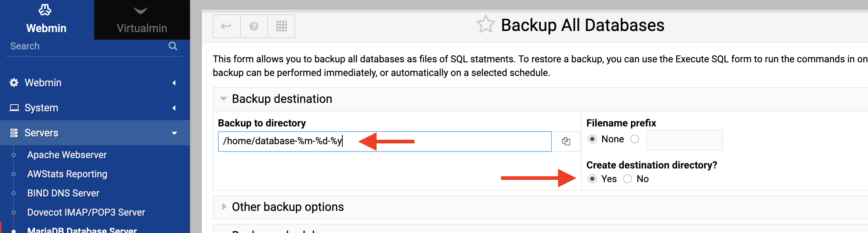Screen dimensions: 868x233
Task: Click the System monitor icon in sidebar
Action: click(14, 108)
